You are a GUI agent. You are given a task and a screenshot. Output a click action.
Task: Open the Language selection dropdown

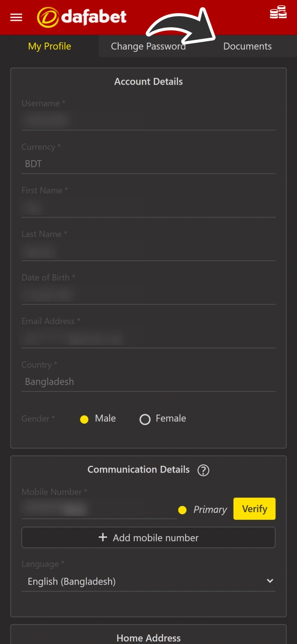click(x=148, y=581)
